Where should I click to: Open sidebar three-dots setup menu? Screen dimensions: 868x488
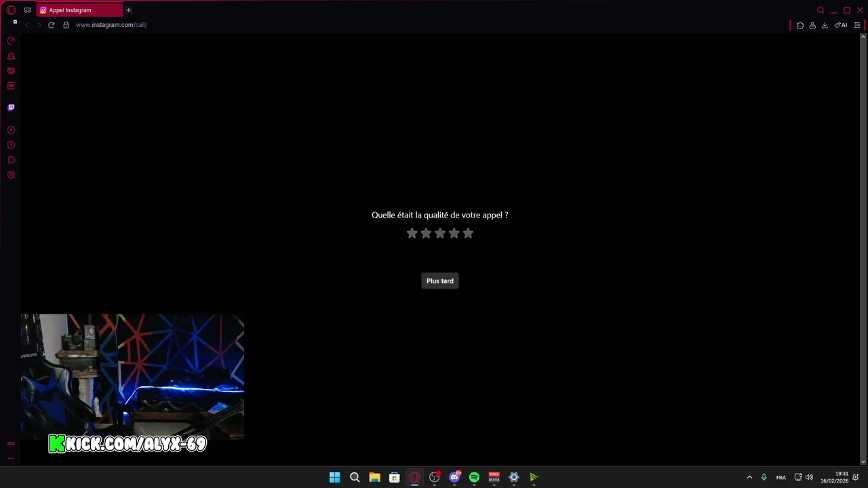click(11, 458)
